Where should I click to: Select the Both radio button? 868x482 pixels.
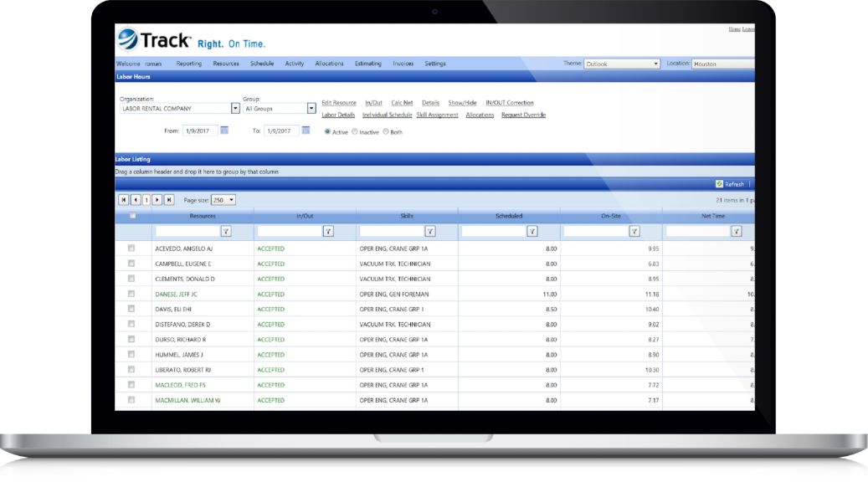[386, 131]
